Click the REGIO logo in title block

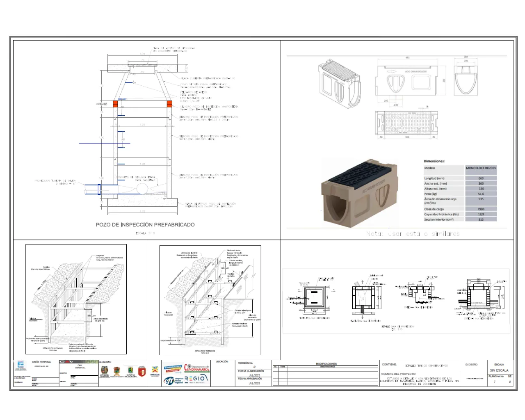[x=196, y=379]
